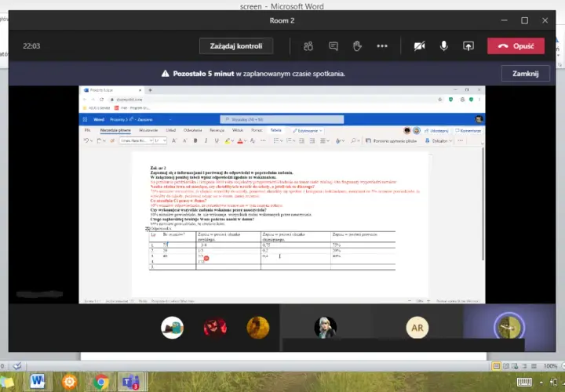Open the meeting chat panel
This screenshot has height=392, width=565.
tap(334, 46)
